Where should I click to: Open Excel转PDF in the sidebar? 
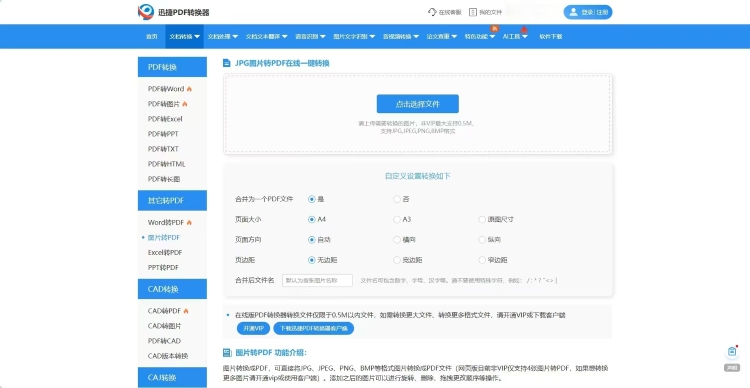(165, 253)
